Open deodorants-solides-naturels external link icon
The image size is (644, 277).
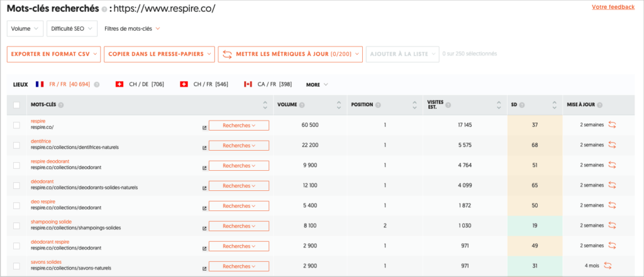pyautogui.click(x=204, y=188)
